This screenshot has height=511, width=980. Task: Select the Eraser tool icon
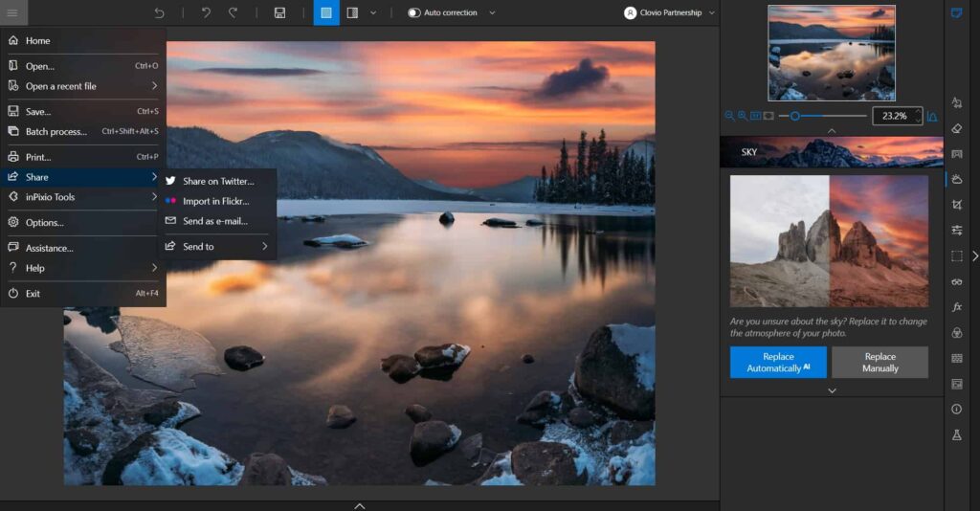click(957, 128)
